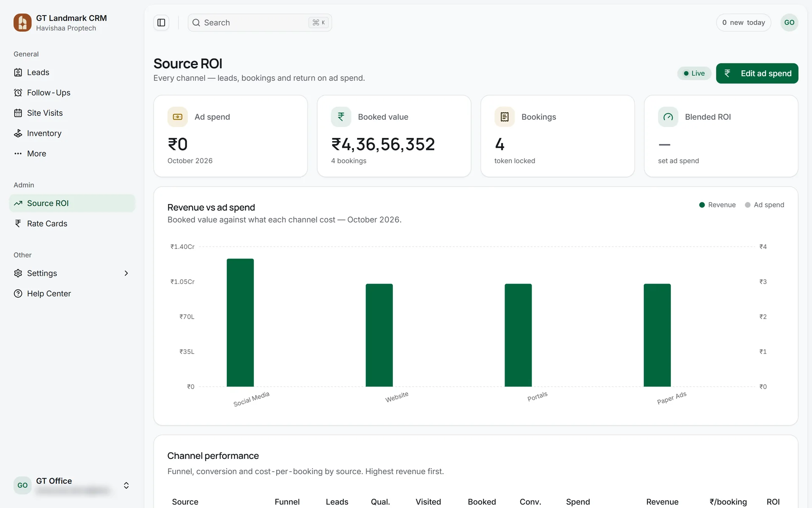Toggle the sidebar panel icon
Screen dimensions: 812x508
click(x=161, y=22)
